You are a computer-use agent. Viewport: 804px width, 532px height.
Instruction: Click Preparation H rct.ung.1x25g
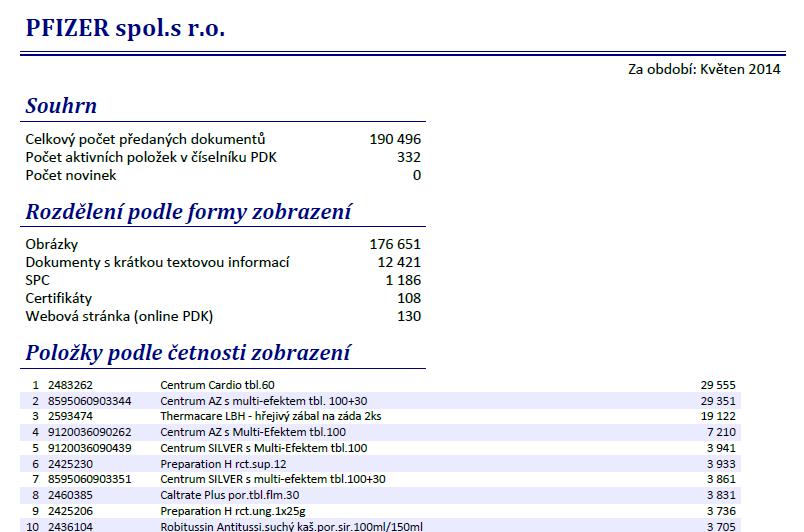(233, 511)
